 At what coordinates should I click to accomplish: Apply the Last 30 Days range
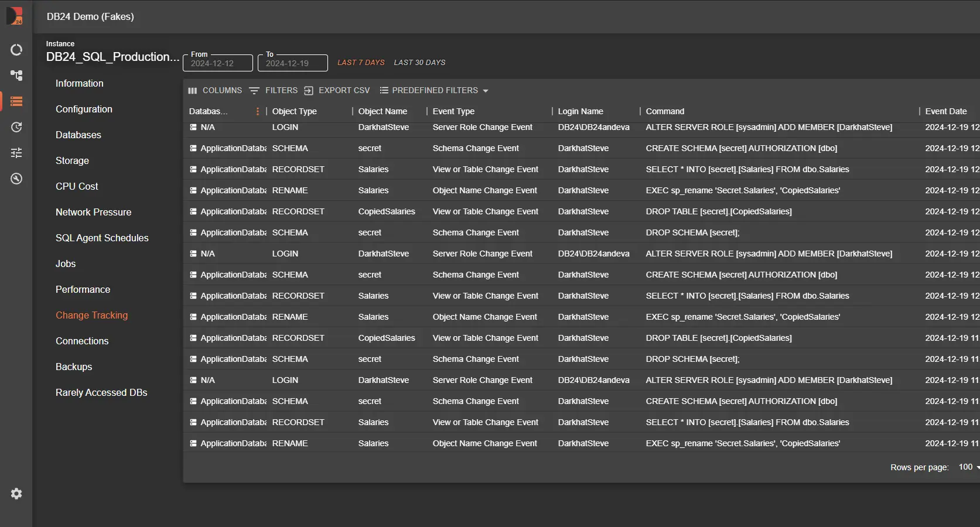coord(419,63)
